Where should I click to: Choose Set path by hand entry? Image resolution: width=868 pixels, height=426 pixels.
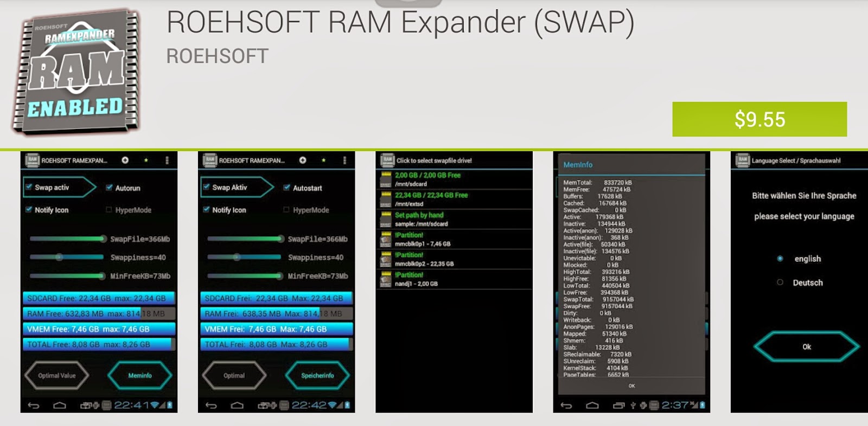[455, 219]
